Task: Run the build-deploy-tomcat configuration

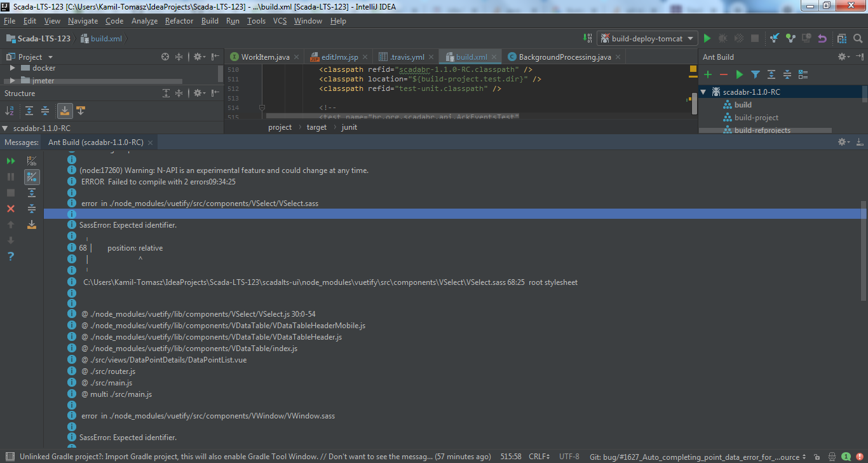Action: 707,38
